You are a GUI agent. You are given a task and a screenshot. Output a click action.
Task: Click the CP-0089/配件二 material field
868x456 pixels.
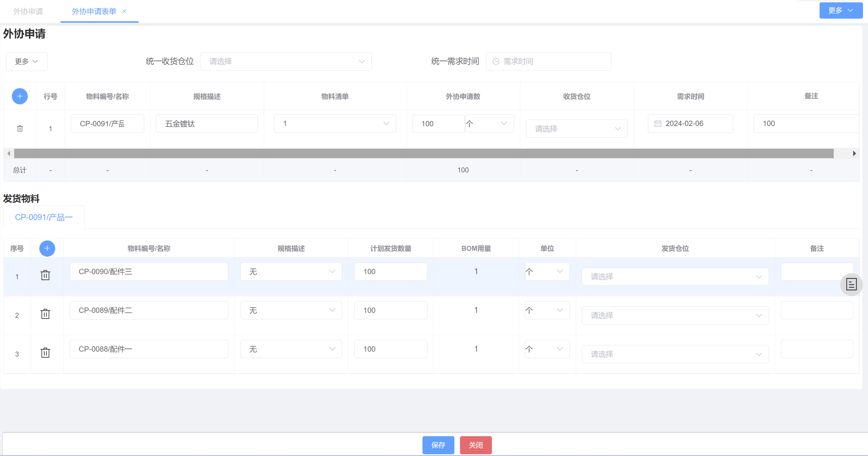(x=149, y=310)
